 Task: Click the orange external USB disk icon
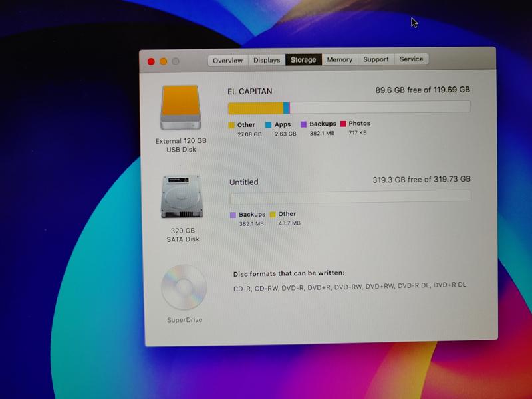pyautogui.click(x=181, y=108)
